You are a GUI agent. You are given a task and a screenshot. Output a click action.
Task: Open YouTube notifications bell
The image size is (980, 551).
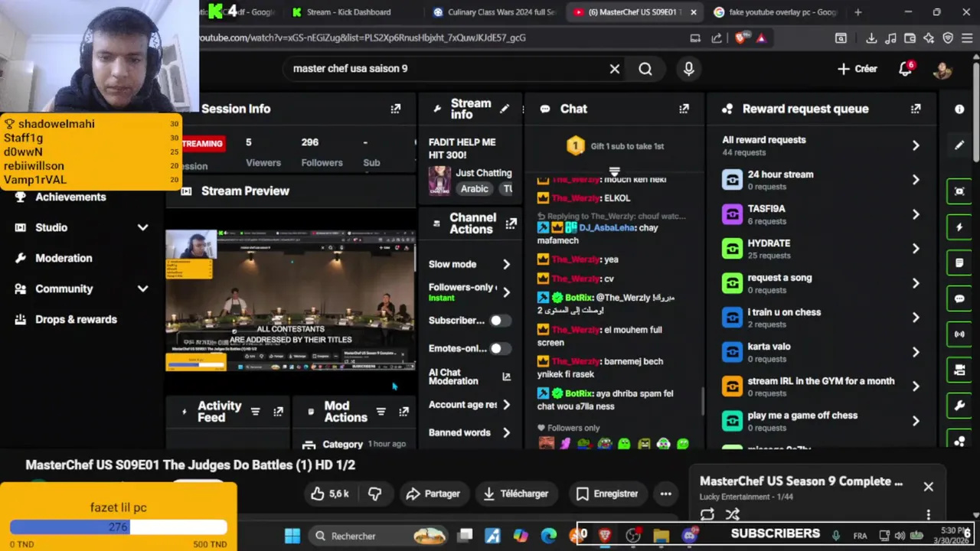906,69
